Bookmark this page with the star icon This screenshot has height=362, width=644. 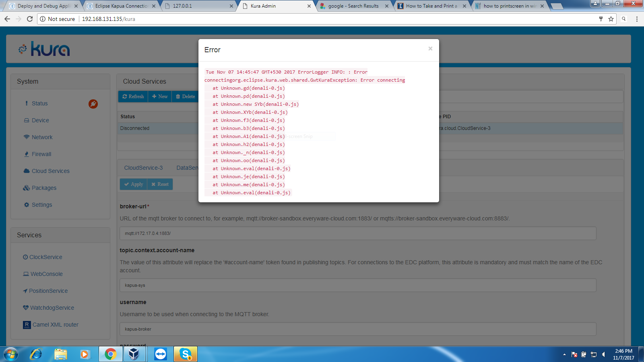pyautogui.click(x=611, y=19)
